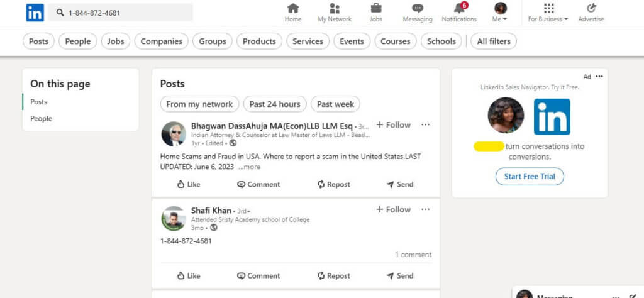Open Shafi Khan's profile name link
The width and height of the screenshot is (644, 298).
click(x=211, y=211)
